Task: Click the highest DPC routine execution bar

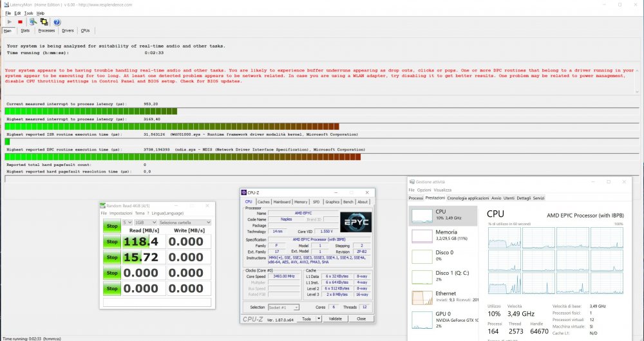Action: pyautogui.click(x=183, y=157)
